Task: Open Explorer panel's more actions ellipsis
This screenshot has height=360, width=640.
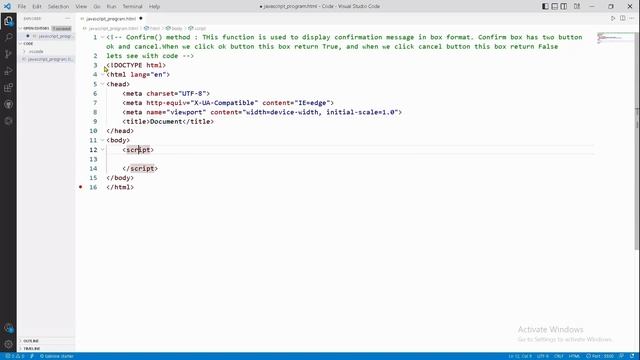Action: pyautogui.click(x=67, y=18)
